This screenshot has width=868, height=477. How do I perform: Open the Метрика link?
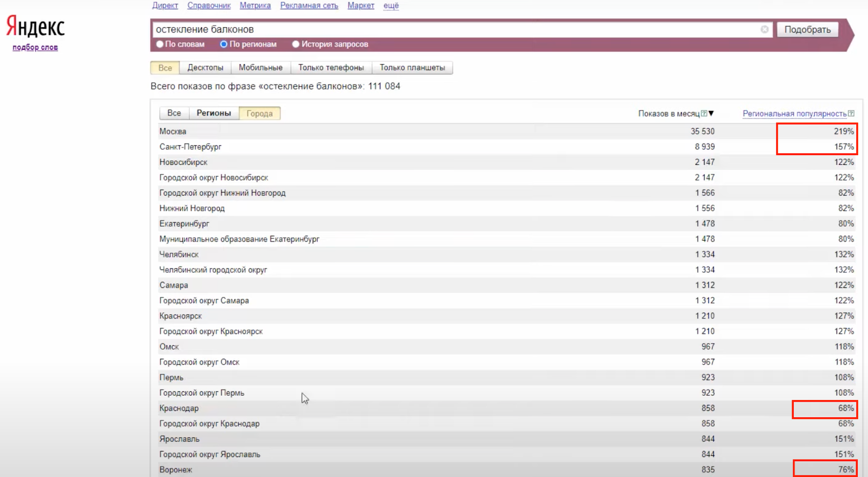click(x=255, y=5)
